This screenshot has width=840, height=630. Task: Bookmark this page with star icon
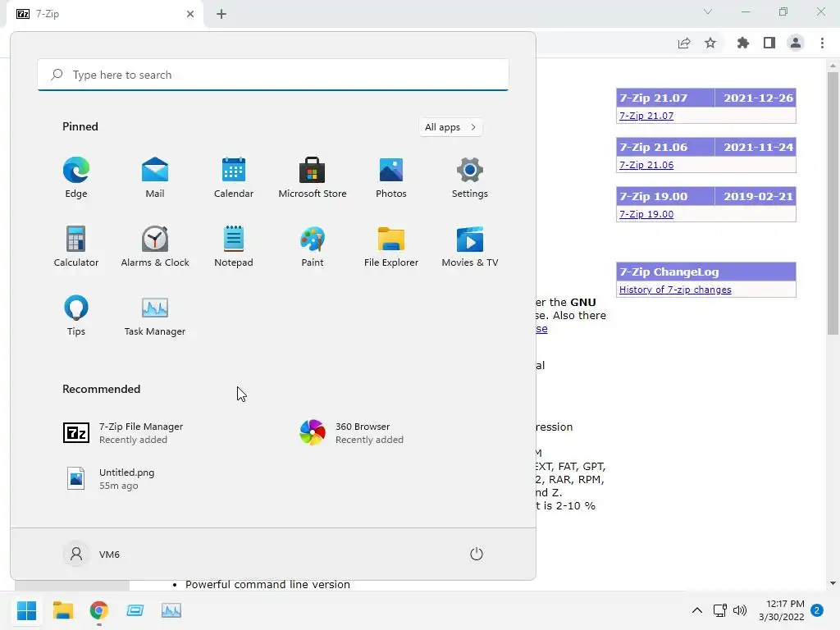tap(710, 43)
